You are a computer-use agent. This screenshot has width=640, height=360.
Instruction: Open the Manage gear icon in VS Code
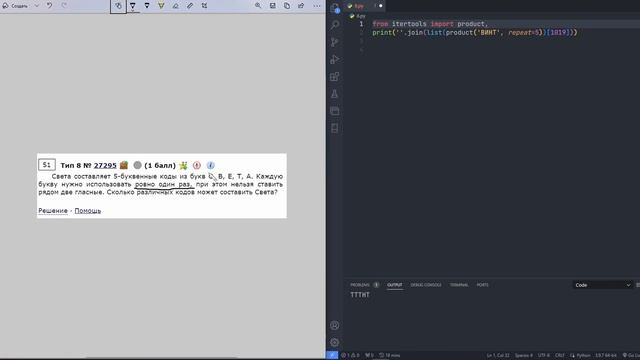(x=335, y=342)
